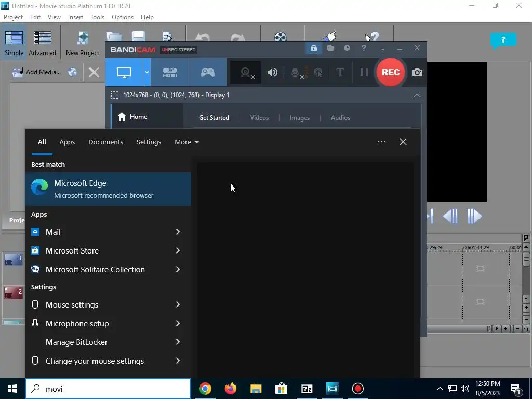Image resolution: width=532 pixels, height=399 pixels.
Task: Switch Movie Studio to Simple mode
Action: click(14, 43)
